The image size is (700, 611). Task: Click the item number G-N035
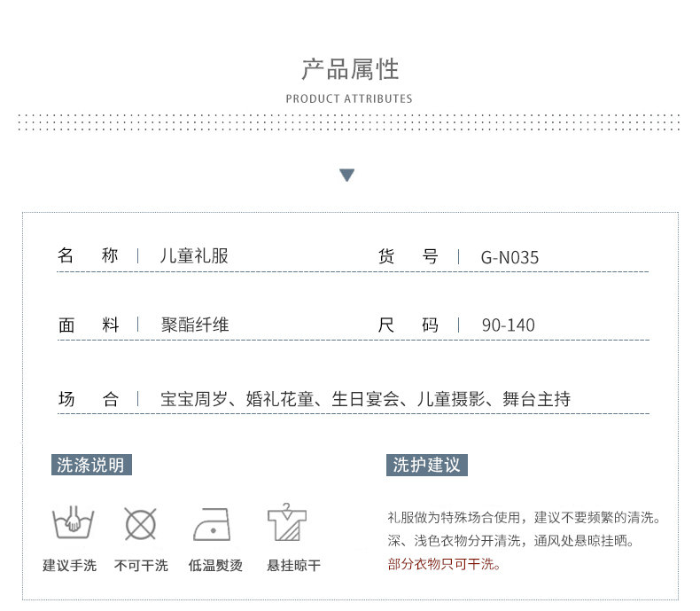tap(509, 258)
